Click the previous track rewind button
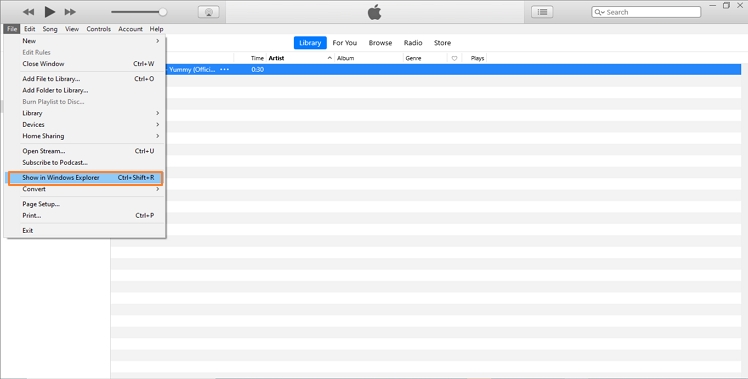This screenshot has height=379, width=748. pyautogui.click(x=29, y=12)
